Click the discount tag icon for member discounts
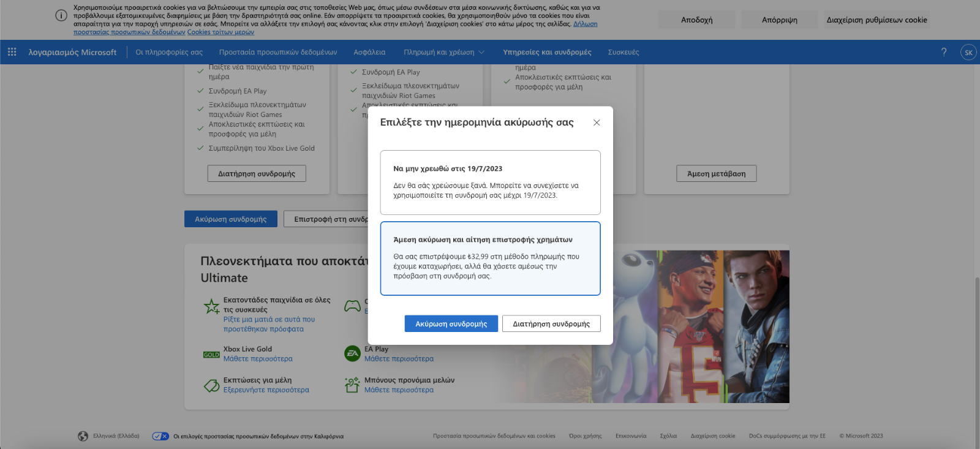Image resolution: width=980 pixels, height=449 pixels. point(212,385)
